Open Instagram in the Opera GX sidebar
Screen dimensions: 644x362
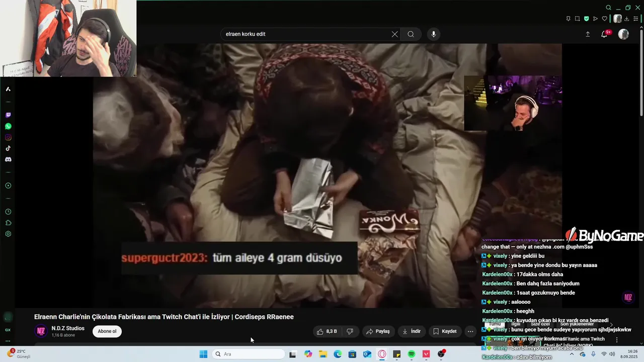click(x=8, y=137)
